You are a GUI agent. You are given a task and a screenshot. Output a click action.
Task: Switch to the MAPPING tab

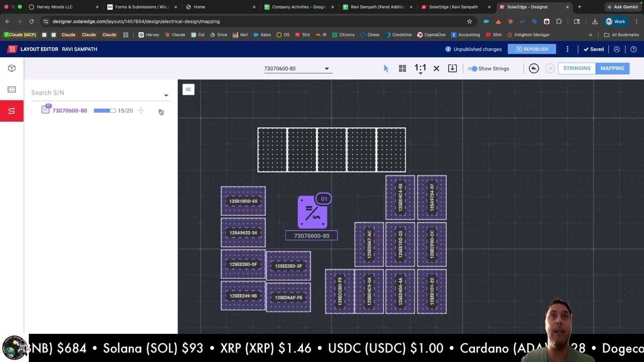[x=612, y=68]
